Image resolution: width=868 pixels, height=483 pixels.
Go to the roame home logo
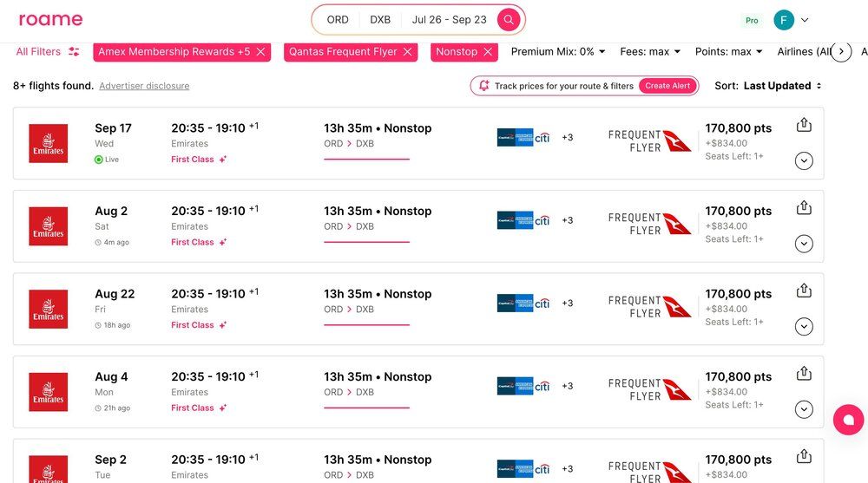tap(51, 20)
